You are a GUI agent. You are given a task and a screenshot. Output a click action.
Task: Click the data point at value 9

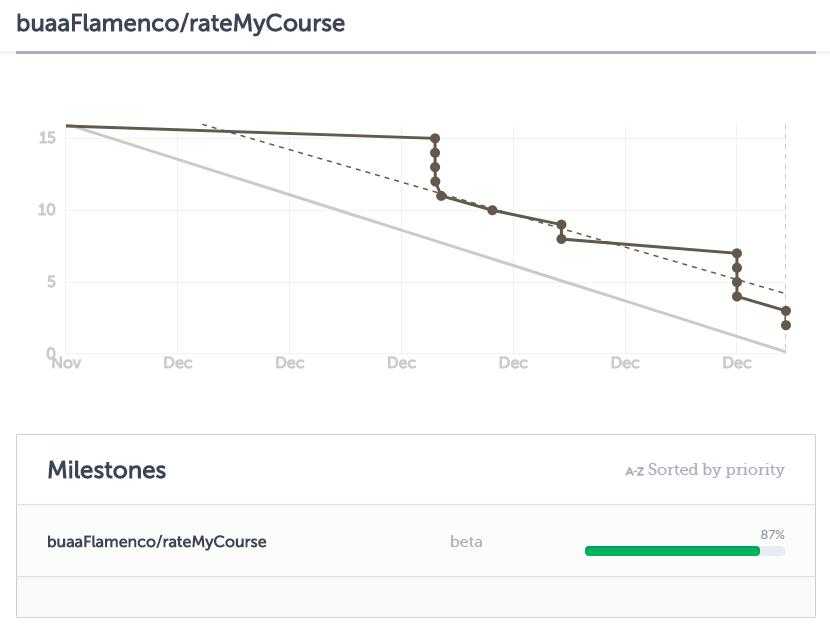[562, 225]
